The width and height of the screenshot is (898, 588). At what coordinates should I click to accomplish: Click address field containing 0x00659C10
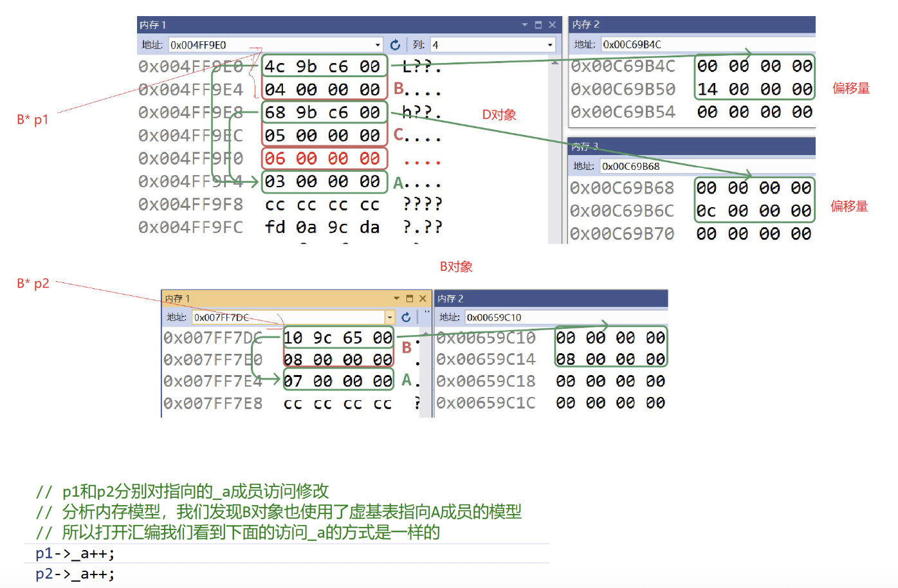566,317
